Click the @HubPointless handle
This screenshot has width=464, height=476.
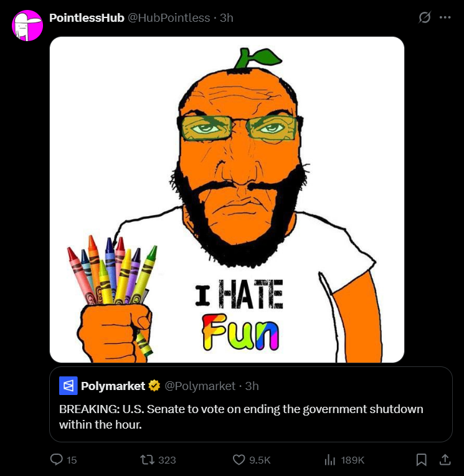[x=169, y=17]
